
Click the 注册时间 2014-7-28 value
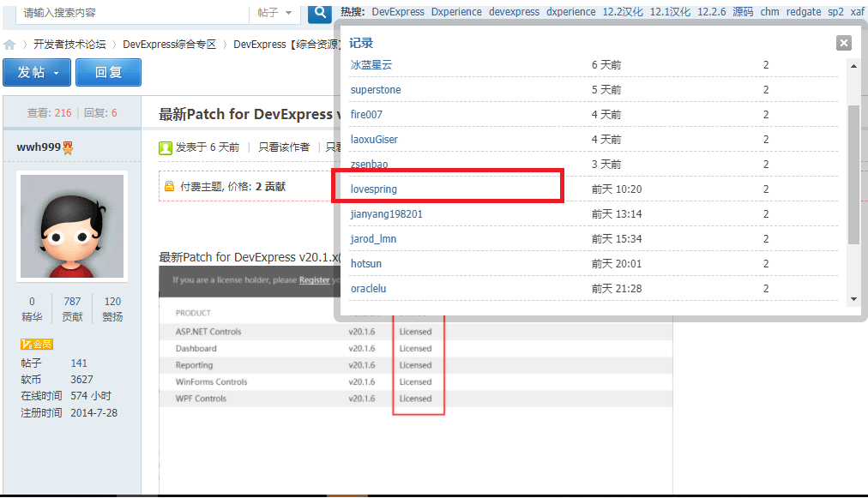point(93,413)
